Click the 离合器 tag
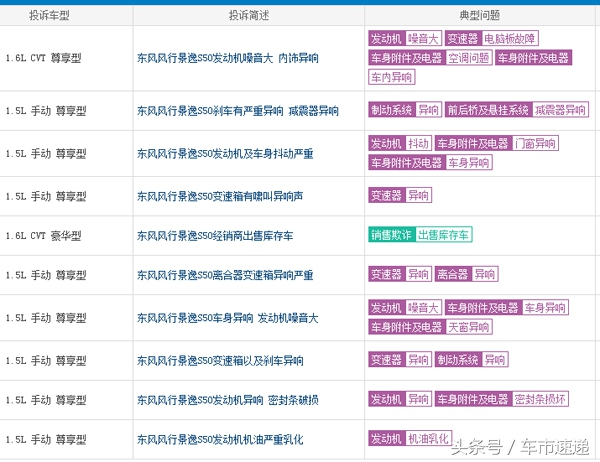 (x=453, y=274)
